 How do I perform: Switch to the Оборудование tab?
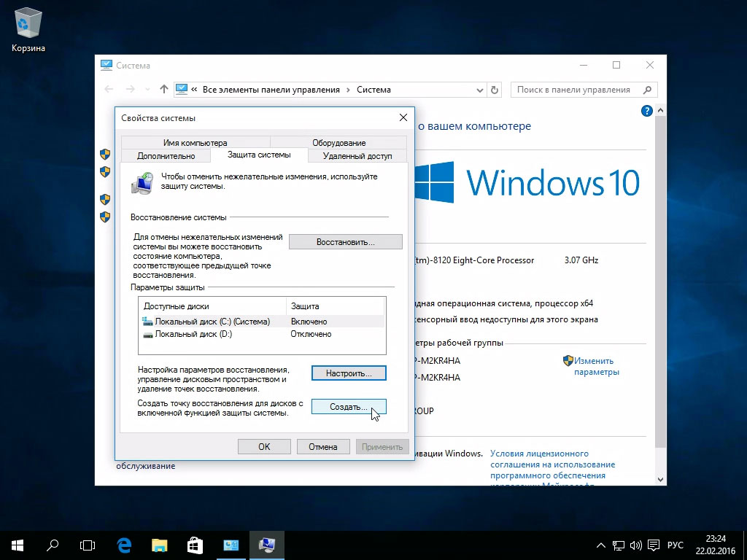coord(339,142)
